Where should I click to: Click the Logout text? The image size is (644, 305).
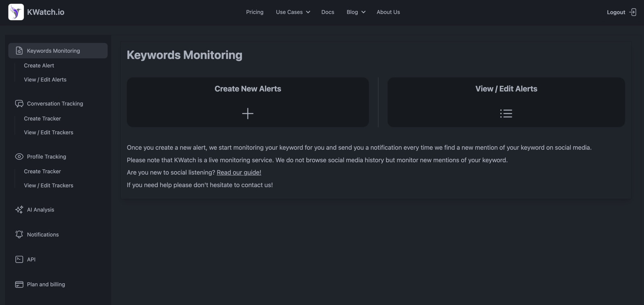[x=616, y=12]
